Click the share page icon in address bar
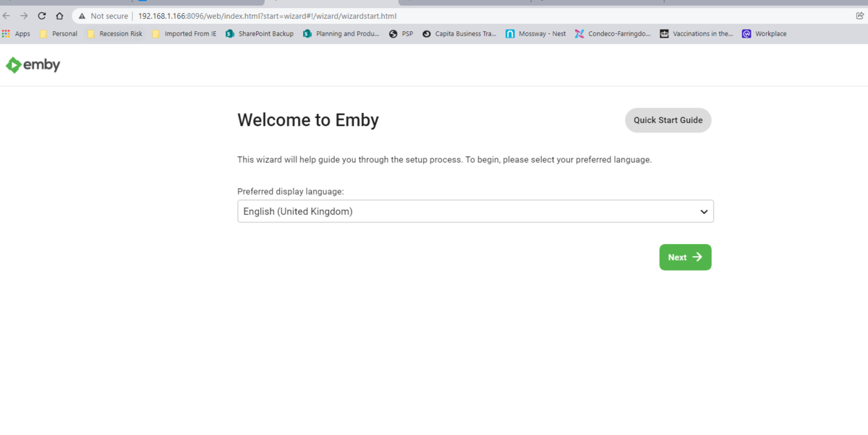The image size is (868, 435). click(860, 16)
